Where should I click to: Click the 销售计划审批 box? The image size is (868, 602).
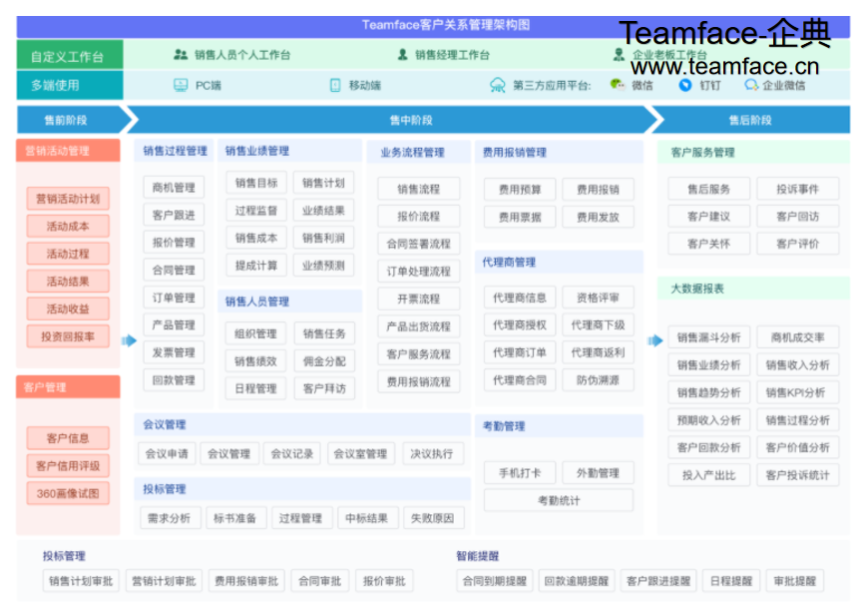coord(81,581)
